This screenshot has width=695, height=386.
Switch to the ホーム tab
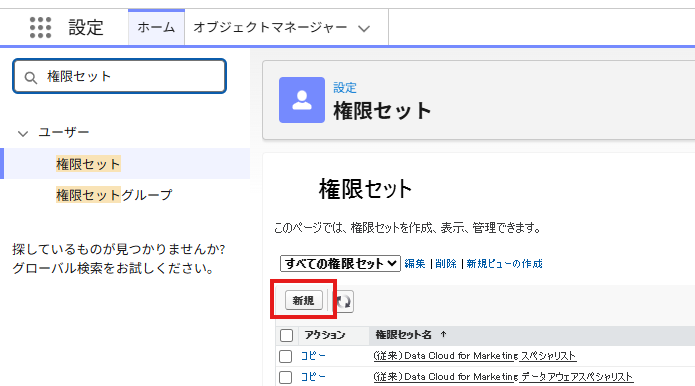[x=156, y=27]
